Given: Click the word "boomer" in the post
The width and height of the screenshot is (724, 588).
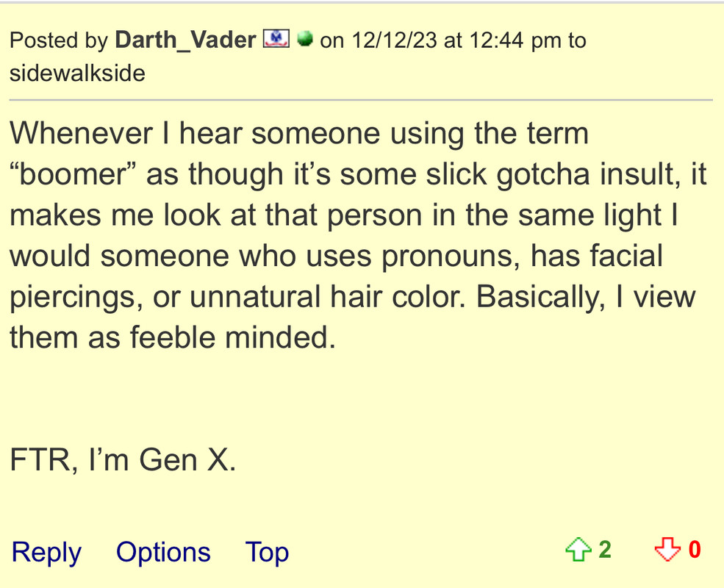Looking at the screenshot, I should [73, 174].
